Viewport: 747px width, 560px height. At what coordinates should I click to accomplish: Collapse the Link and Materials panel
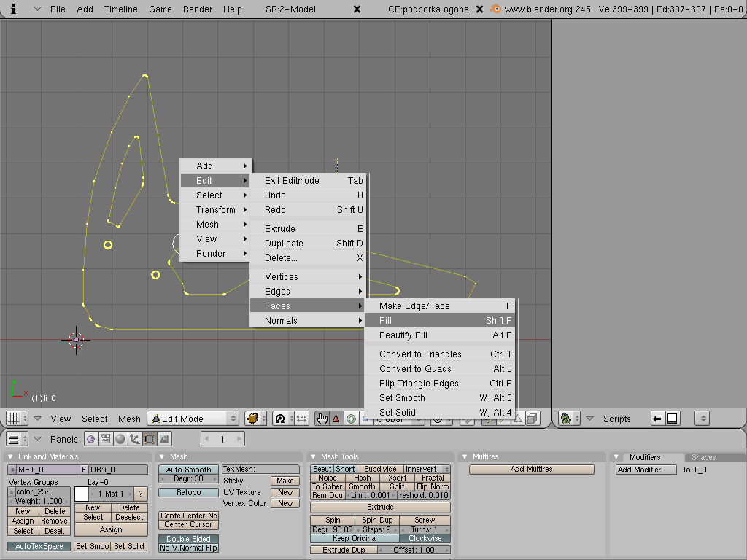coord(10,456)
